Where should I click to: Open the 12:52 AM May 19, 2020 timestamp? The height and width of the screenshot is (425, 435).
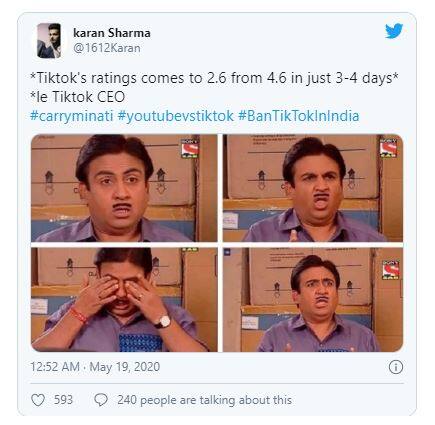coord(95,367)
